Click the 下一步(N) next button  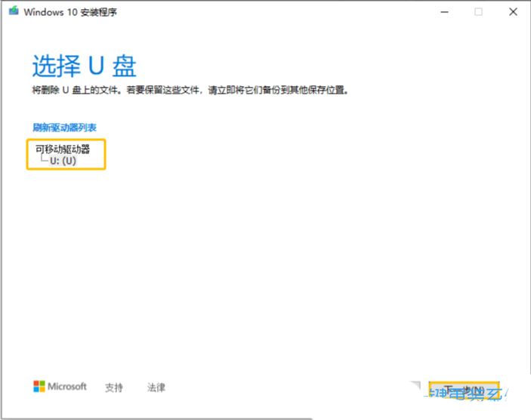464,391
